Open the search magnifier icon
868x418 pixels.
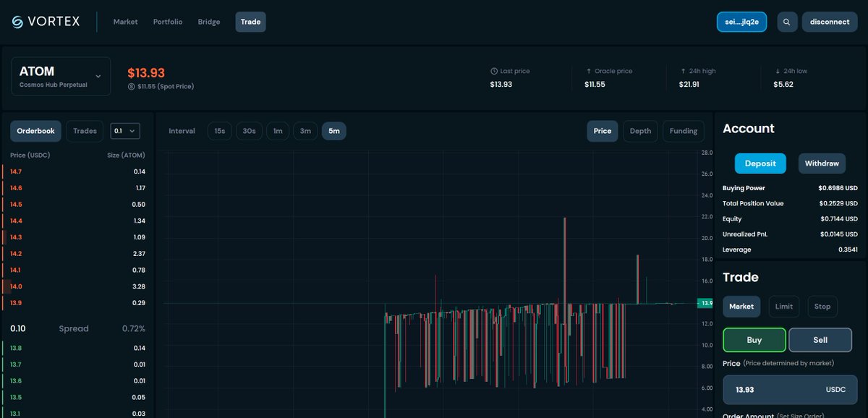coord(787,22)
